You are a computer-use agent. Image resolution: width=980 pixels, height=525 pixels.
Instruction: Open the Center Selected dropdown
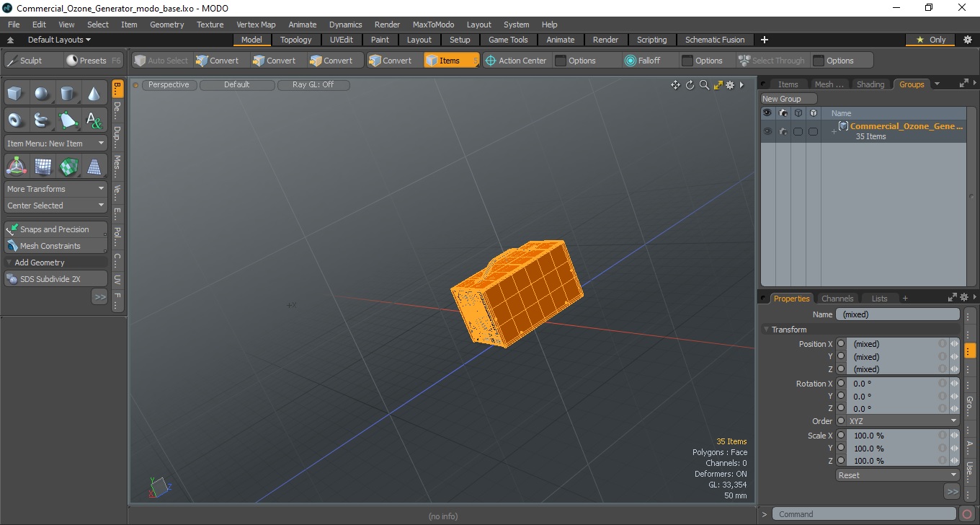pos(55,206)
